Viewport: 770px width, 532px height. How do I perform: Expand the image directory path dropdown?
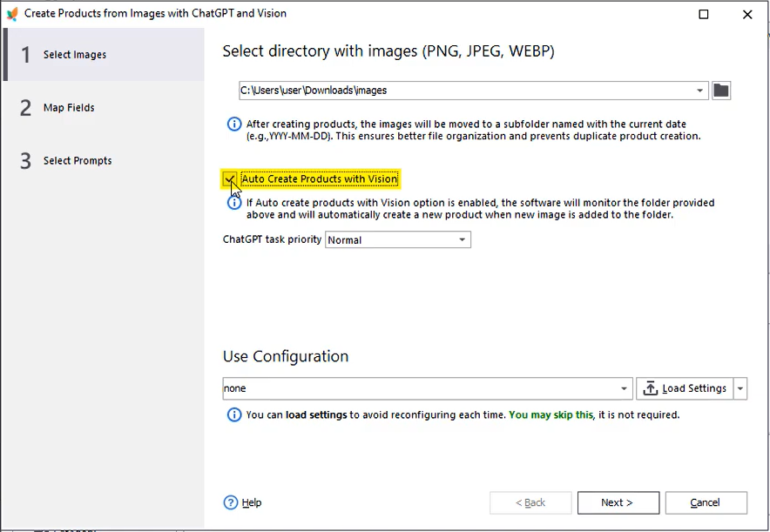[x=700, y=91]
